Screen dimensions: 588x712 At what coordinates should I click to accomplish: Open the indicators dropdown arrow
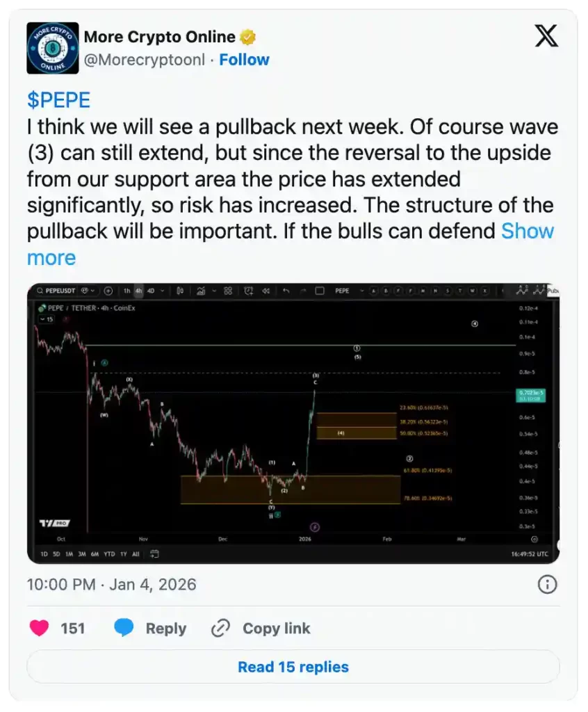pos(214,291)
